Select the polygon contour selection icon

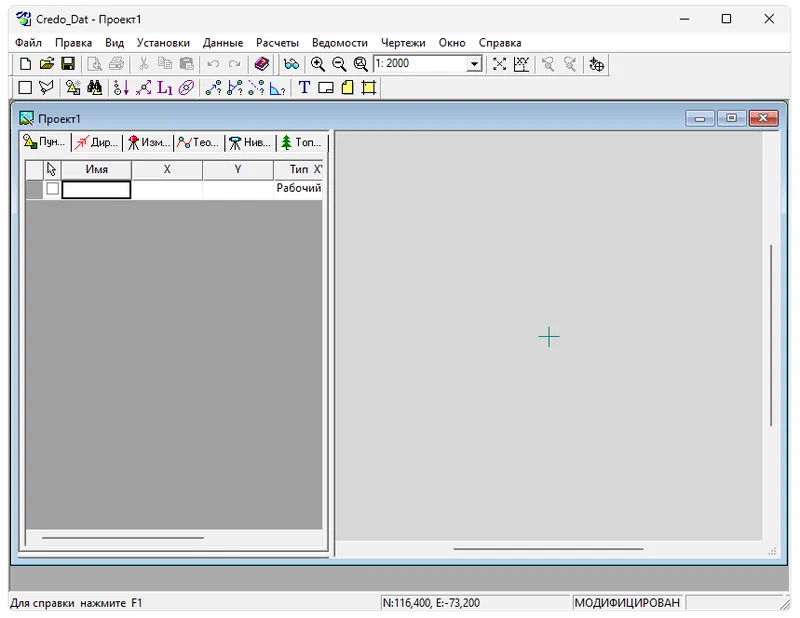coord(46,88)
